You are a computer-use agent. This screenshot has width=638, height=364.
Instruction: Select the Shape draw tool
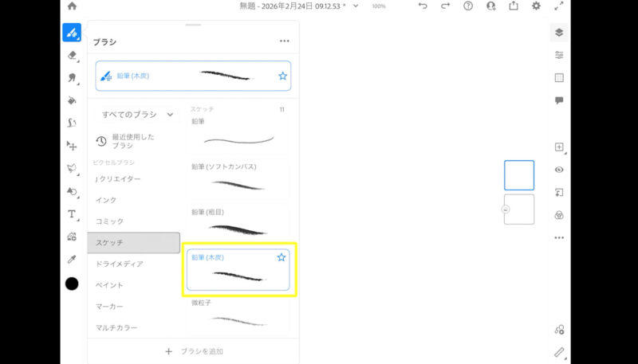(x=72, y=123)
